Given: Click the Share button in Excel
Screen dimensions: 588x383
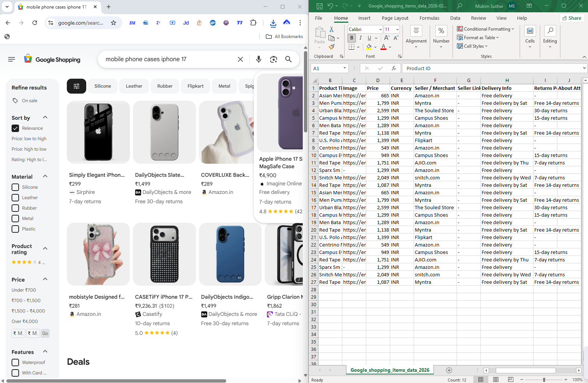Looking at the screenshot, I should point(572,18).
